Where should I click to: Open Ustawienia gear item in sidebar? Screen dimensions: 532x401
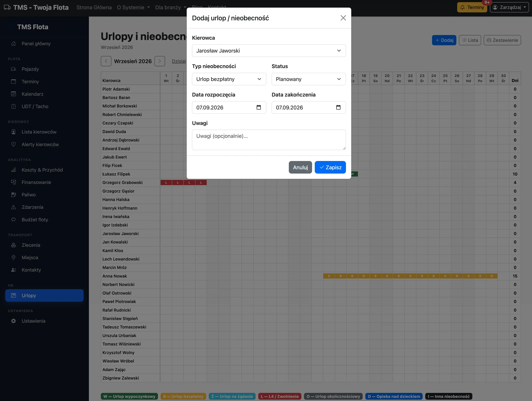coord(44,321)
